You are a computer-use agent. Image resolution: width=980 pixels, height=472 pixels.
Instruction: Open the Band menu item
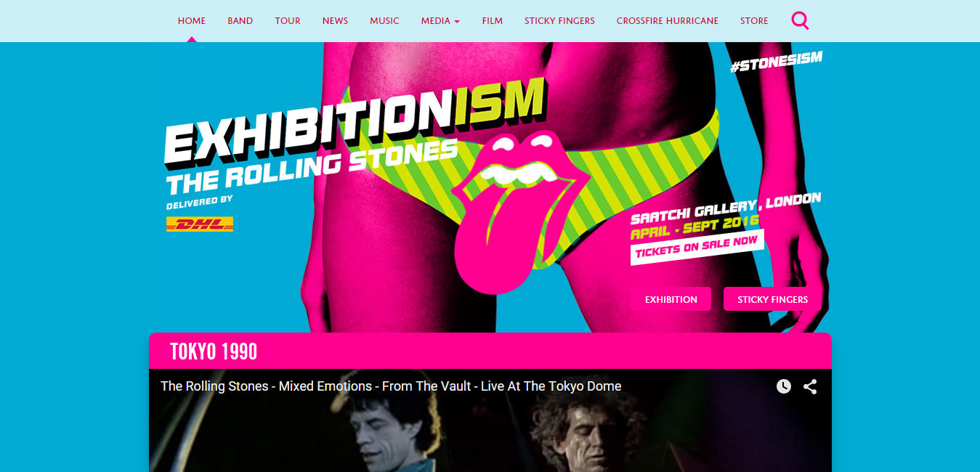click(240, 20)
